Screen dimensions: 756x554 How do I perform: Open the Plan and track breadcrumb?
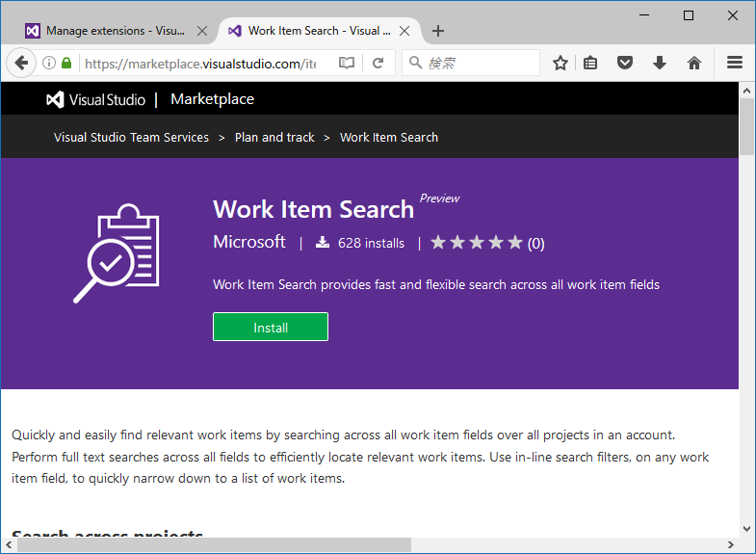[x=274, y=138]
